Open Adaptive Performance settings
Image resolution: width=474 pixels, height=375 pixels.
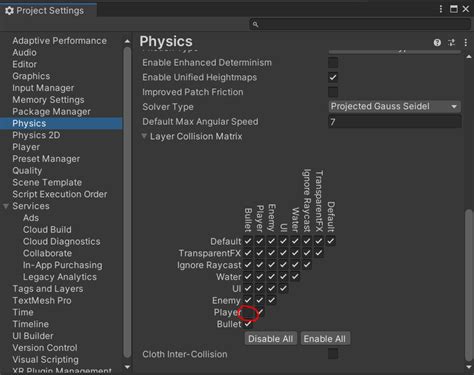tap(60, 41)
